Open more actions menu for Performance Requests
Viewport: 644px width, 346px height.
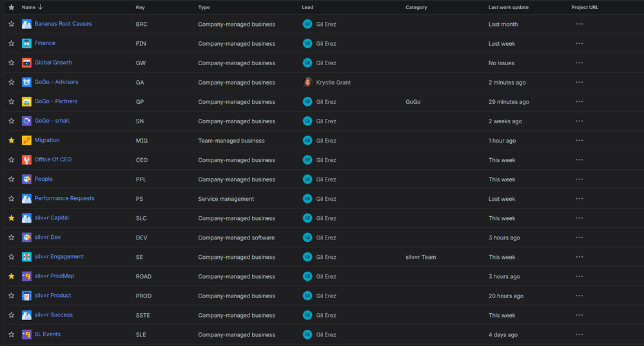pyautogui.click(x=579, y=198)
